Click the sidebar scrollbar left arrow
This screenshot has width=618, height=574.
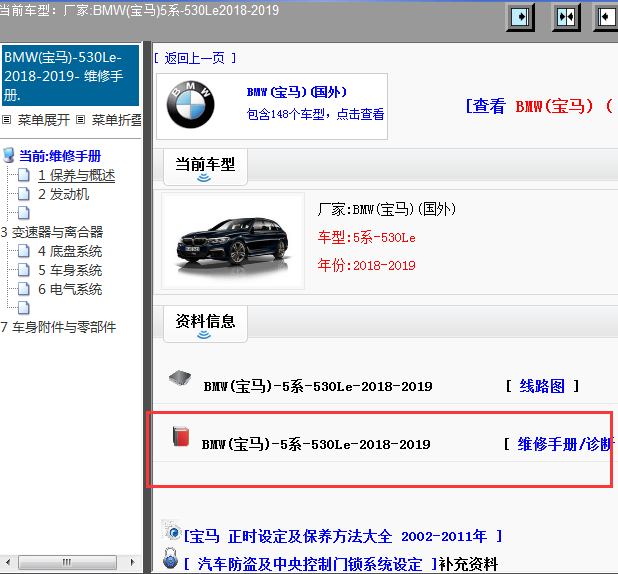8,562
